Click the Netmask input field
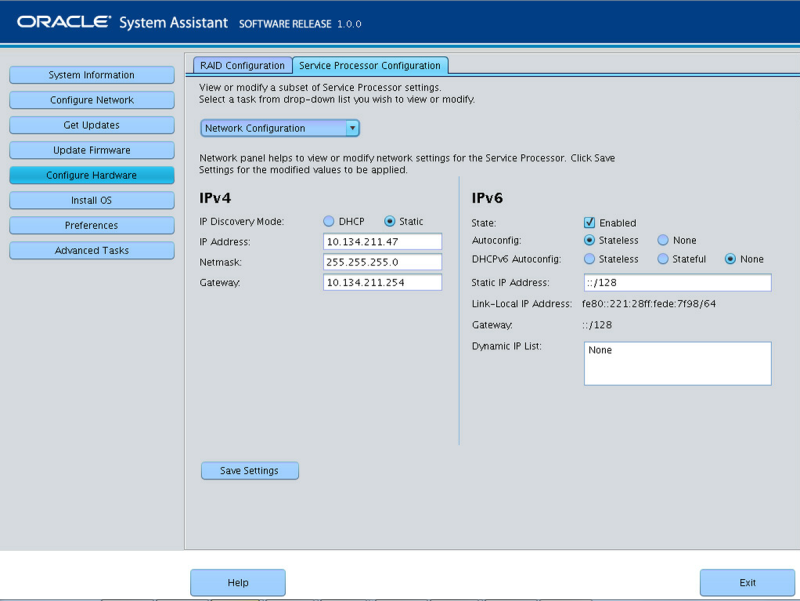 (x=382, y=262)
